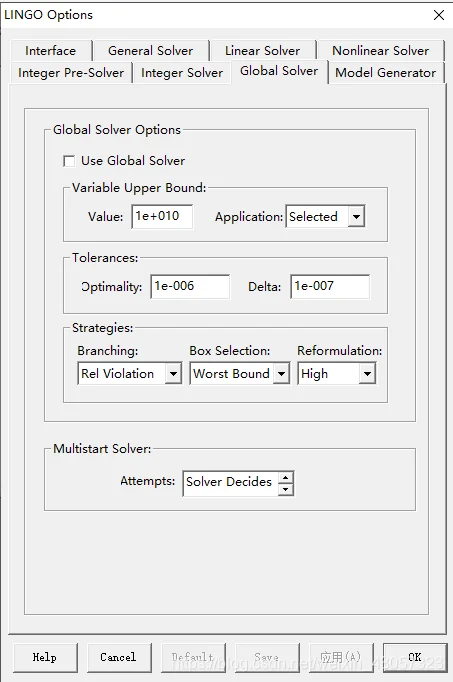This screenshot has height=682, width=453.
Task: Focus the Optimality tolerance input field
Action: point(190,286)
